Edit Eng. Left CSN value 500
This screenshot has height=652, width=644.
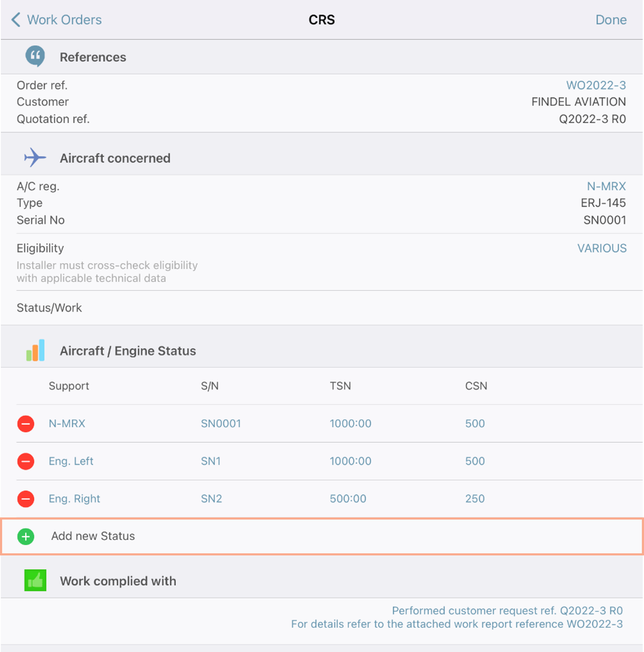475,461
